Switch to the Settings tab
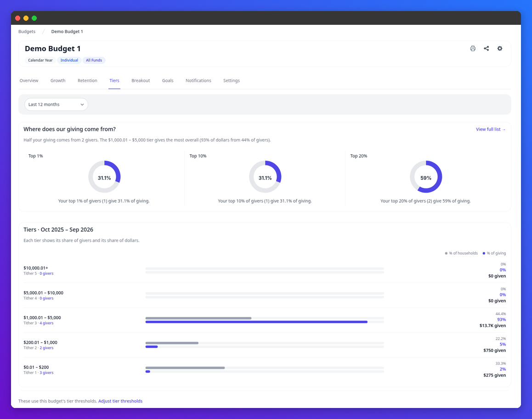Image resolution: width=532 pixels, height=419 pixels. tap(232, 81)
